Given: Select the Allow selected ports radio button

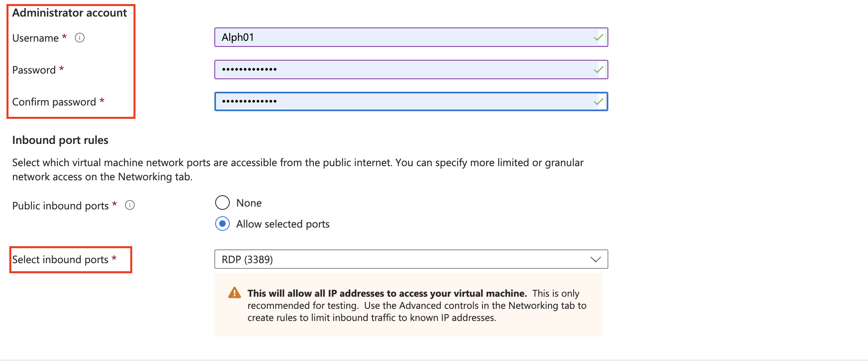Looking at the screenshot, I should pyautogui.click(x=222, y=224).
